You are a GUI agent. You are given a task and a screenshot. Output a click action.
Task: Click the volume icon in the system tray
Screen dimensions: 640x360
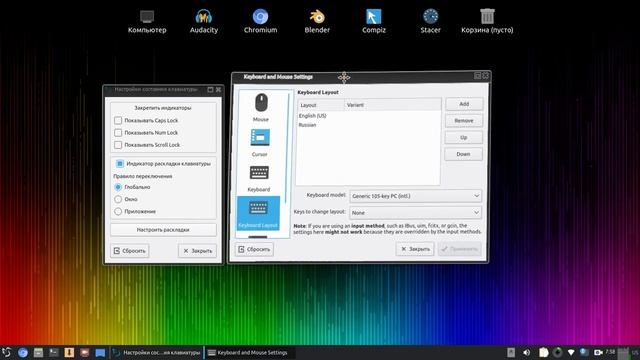pos(527,353)
